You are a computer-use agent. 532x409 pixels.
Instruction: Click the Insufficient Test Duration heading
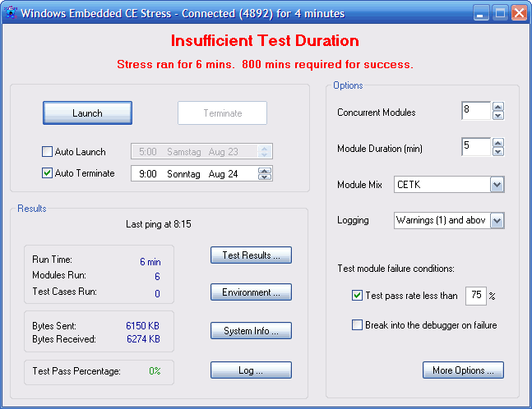pos(265,41)
